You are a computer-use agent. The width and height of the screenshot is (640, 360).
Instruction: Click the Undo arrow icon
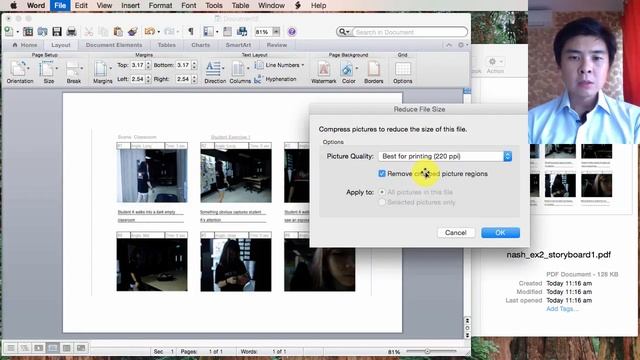[149, 31]
